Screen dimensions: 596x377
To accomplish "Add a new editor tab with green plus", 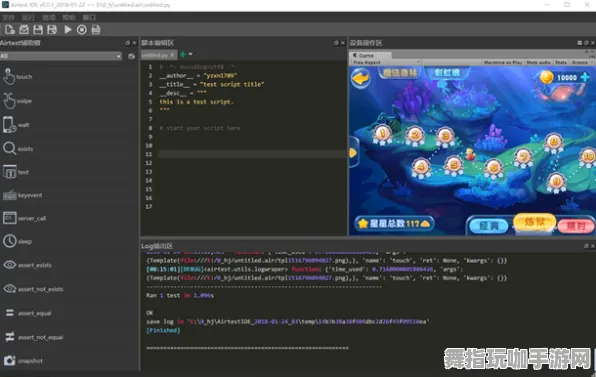I will 183,55.
